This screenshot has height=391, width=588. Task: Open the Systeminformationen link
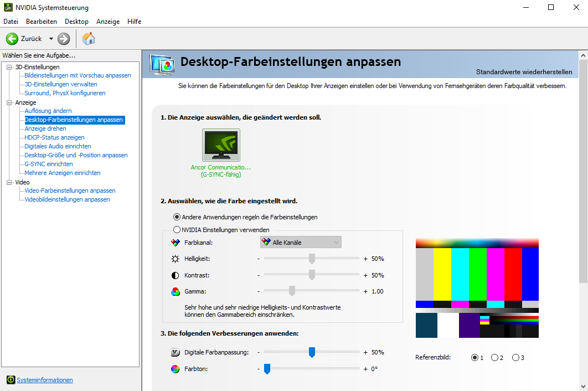pos(45,380)
